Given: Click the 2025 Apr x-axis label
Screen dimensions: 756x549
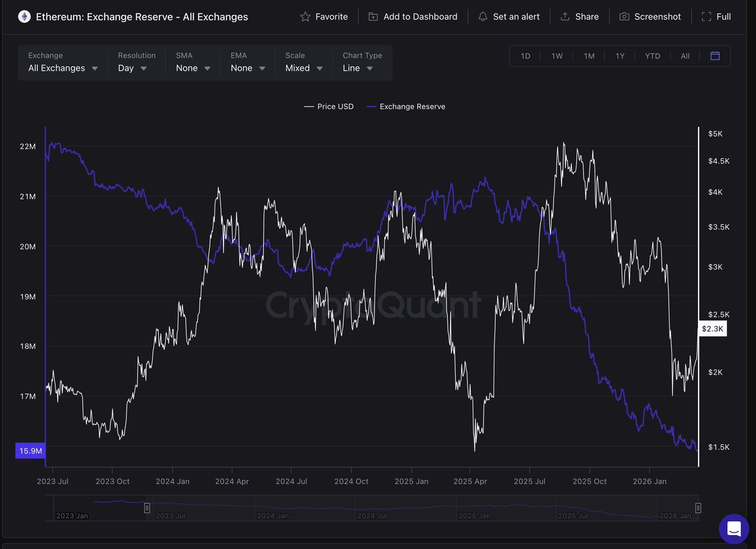Looking at the screenshot, I should coord(471,481).
